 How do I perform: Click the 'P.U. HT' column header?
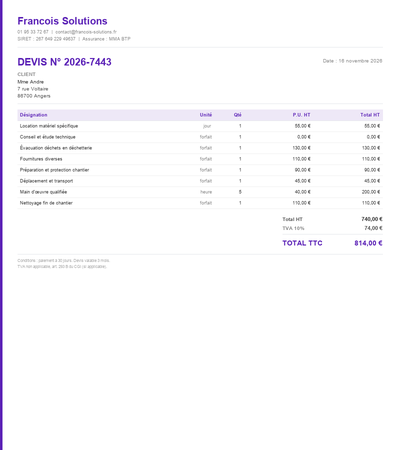point(302,115)
